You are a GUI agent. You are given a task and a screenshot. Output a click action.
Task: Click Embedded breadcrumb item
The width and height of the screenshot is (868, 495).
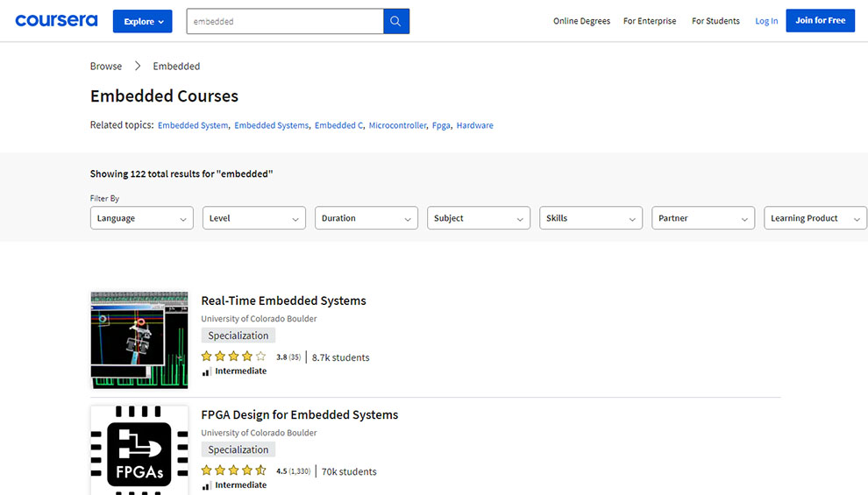coord(176,66)
